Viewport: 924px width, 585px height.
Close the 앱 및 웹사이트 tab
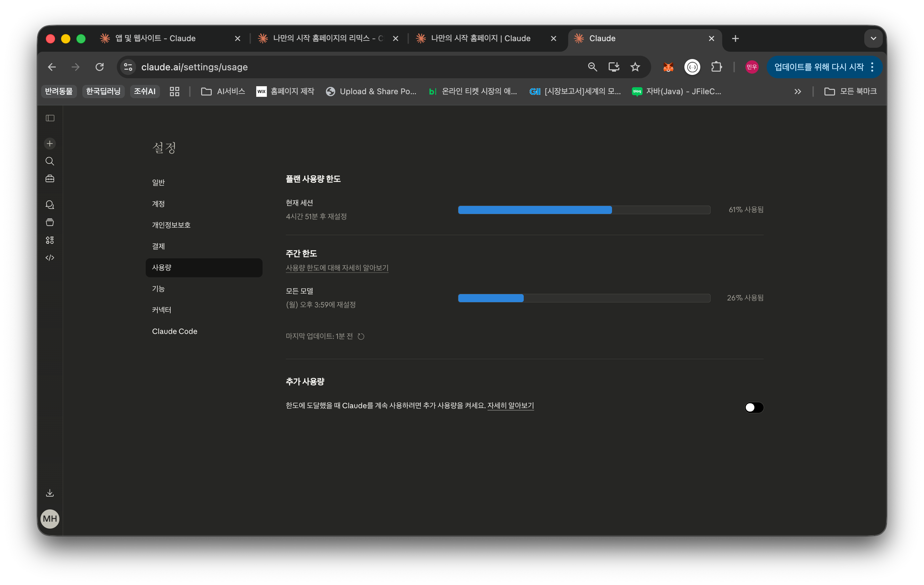238,38
